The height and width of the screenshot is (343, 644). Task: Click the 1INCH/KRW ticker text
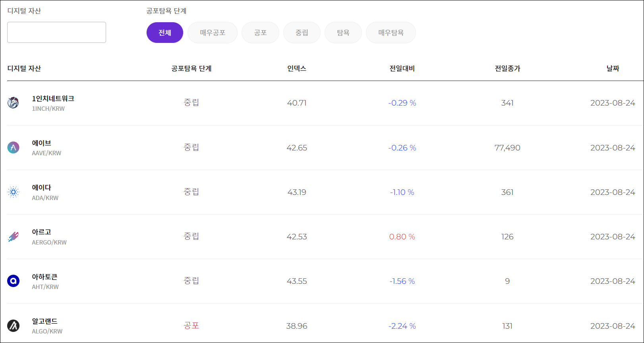(48, 109)
